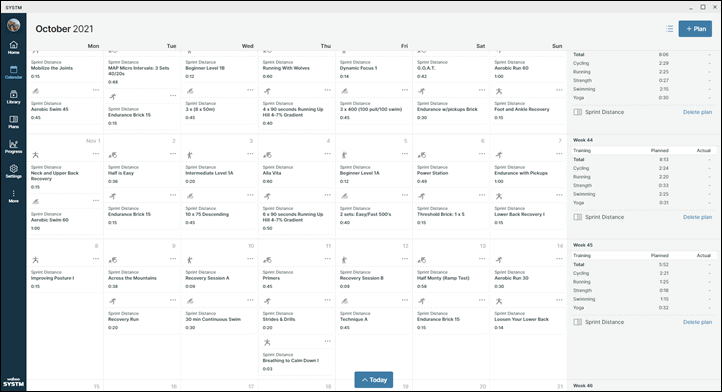Screen dimensions: 722x392
Task: Open options menu for Half is Easy workout
Action: click(173, 153)
